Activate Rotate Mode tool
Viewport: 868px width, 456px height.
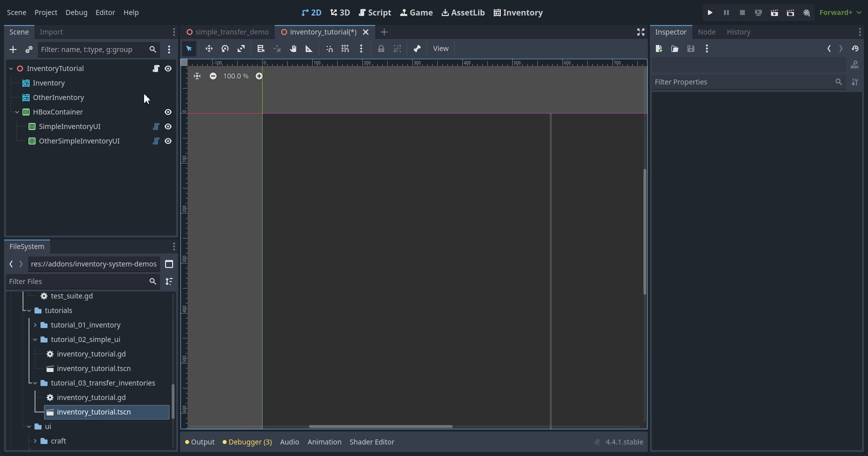tap(225, 48)
